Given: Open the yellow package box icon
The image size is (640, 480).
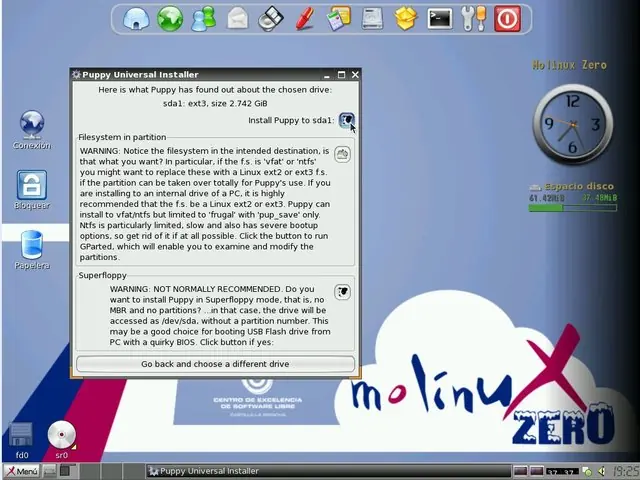Looking at the screenshot, I should pyautogui.click(x=406, y=19).
